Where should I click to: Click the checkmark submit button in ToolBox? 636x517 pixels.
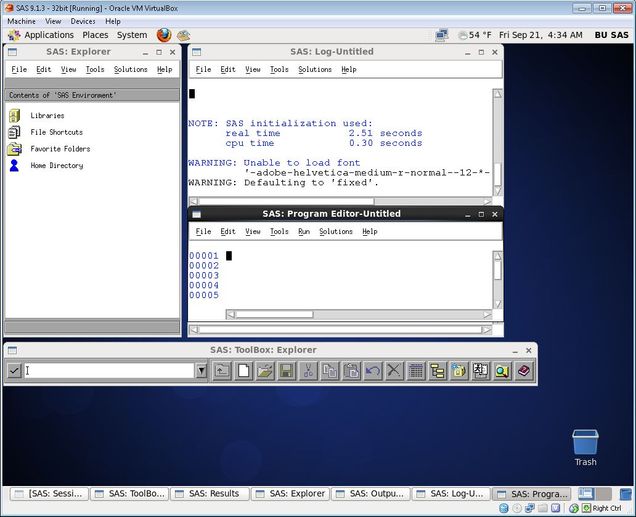coord(14,370)
